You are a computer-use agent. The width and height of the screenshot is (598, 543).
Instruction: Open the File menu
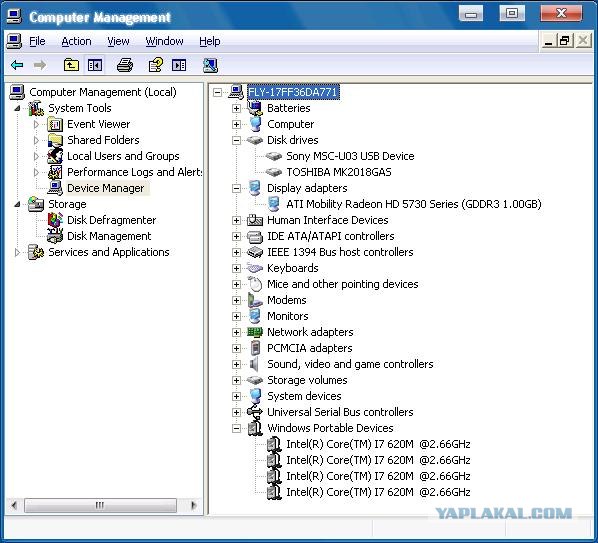37,41
